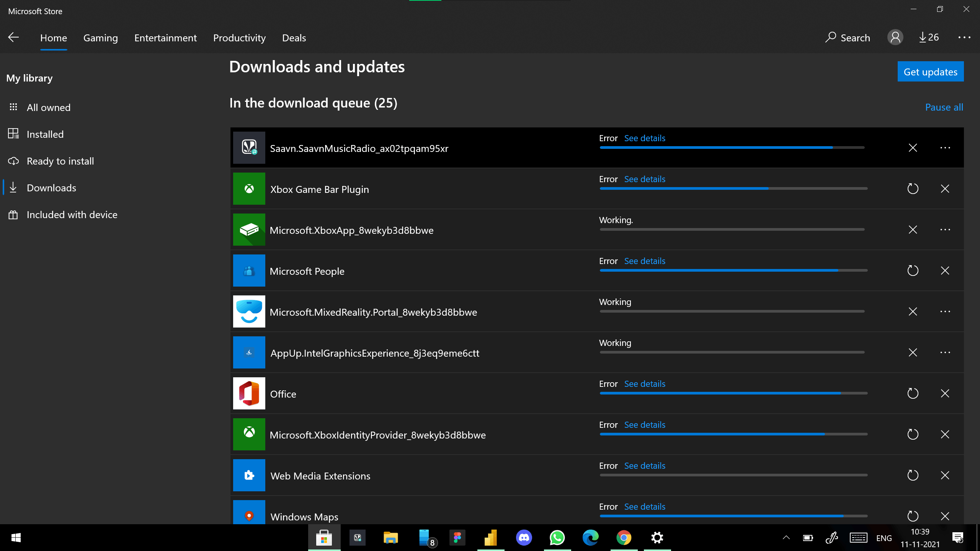See details for Saavn.SaavnMusicRadio error
Image resolution: width=980 pixels, height=551 pixels.
click(645, 138)
